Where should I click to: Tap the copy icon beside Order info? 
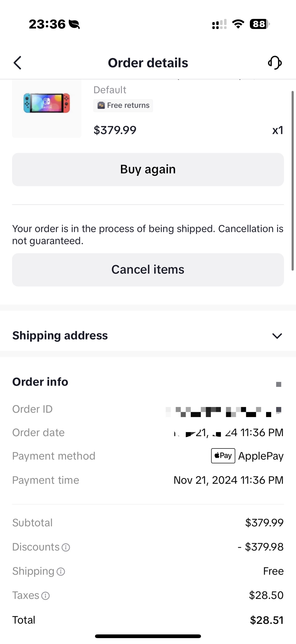click(x=279, y=384)
